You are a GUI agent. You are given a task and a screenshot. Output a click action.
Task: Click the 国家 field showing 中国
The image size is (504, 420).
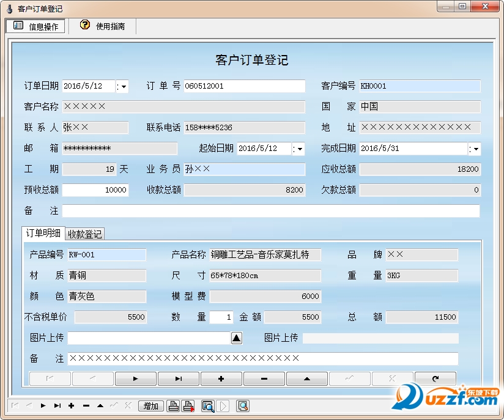click(x=420, y=107)
